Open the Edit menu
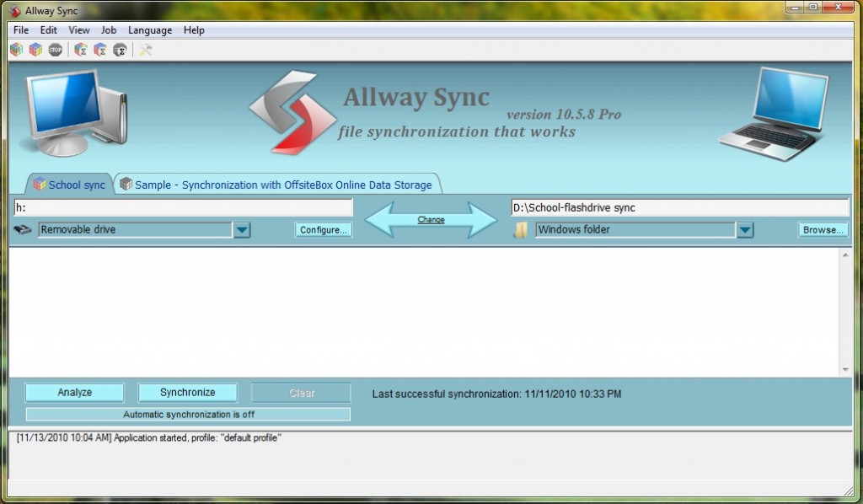Image resolution: width=863 pixels, height=504 pixels. [48, 30]
